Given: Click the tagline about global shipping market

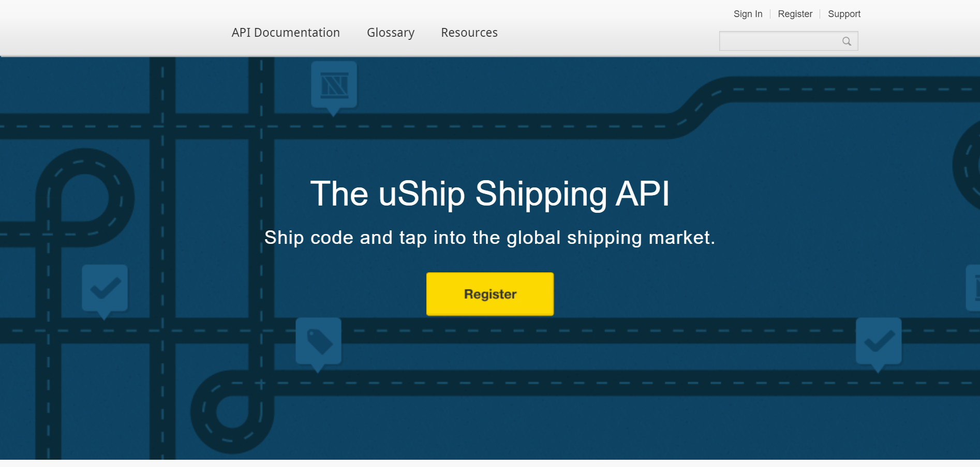Looking at the screenshot, I should point(490,238).
